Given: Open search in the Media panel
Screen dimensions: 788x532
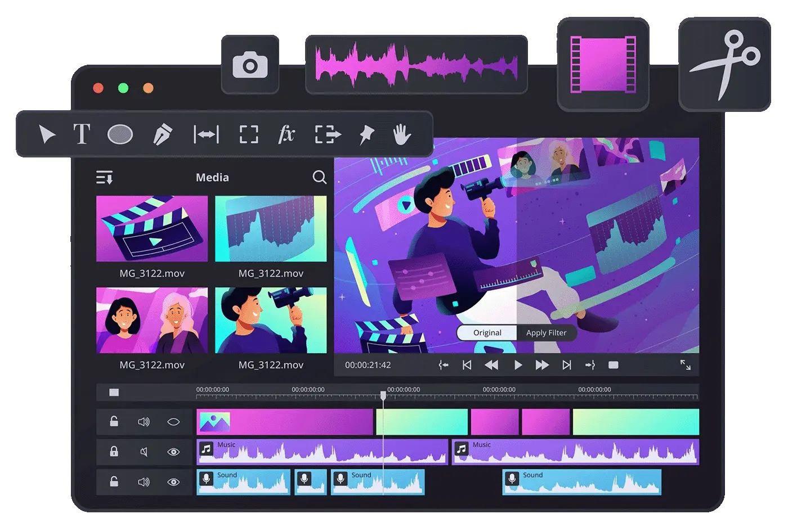Looking at the screenshot, I should coord(319,178).
